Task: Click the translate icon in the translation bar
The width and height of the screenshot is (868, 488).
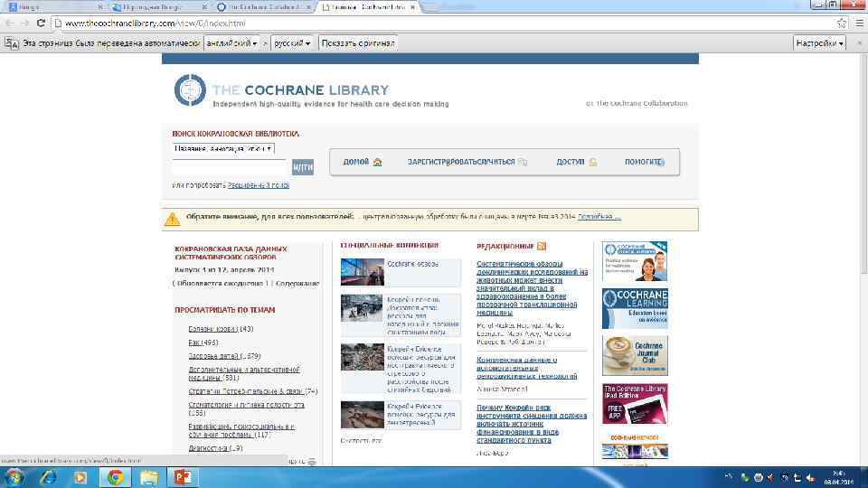Action: [x=12, y=43]
